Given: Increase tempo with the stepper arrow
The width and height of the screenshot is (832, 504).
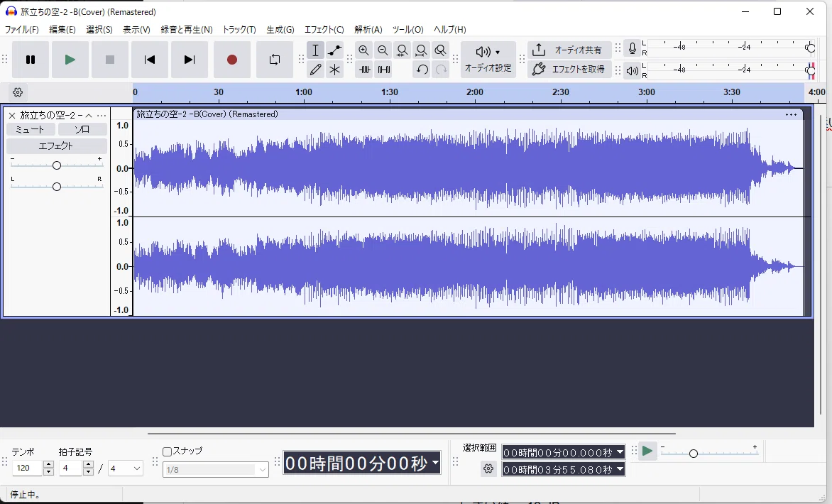Looking at the screenshot, I should tap(49, 465).
